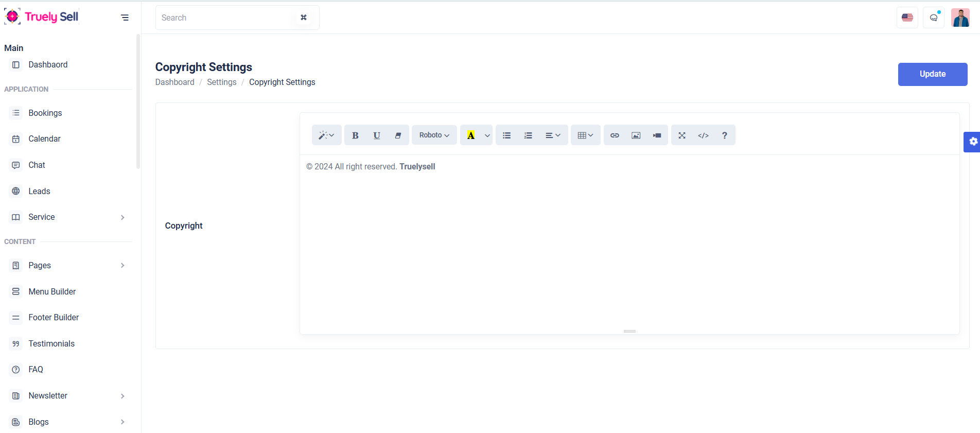
Task: Insert a video using video icon
Action: (x=657, y=135)
